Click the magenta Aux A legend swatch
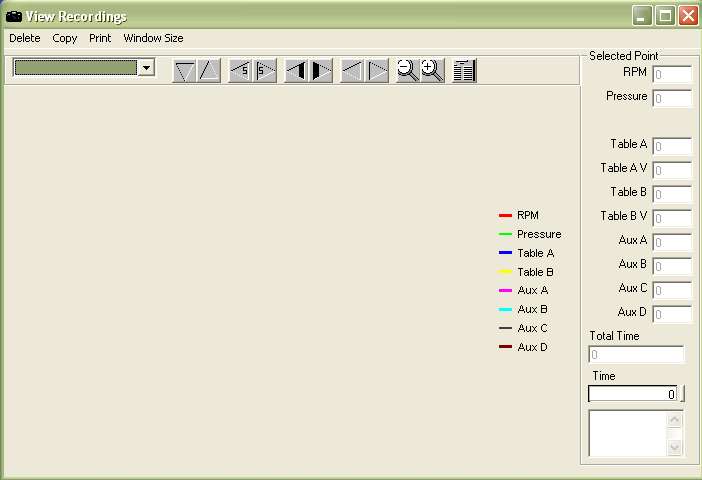This screenshot has height=480, width=702. pyautogui.click(x=505, y=290)
